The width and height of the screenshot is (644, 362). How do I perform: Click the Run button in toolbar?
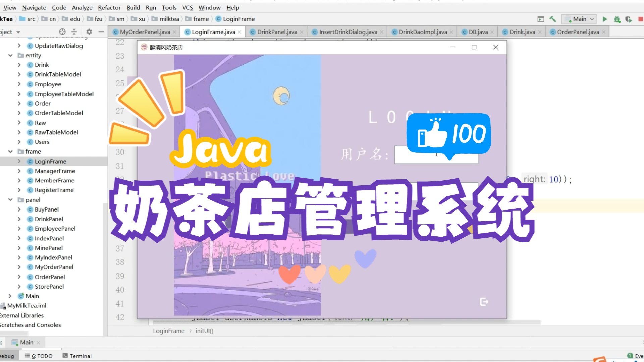click(604, 18)
